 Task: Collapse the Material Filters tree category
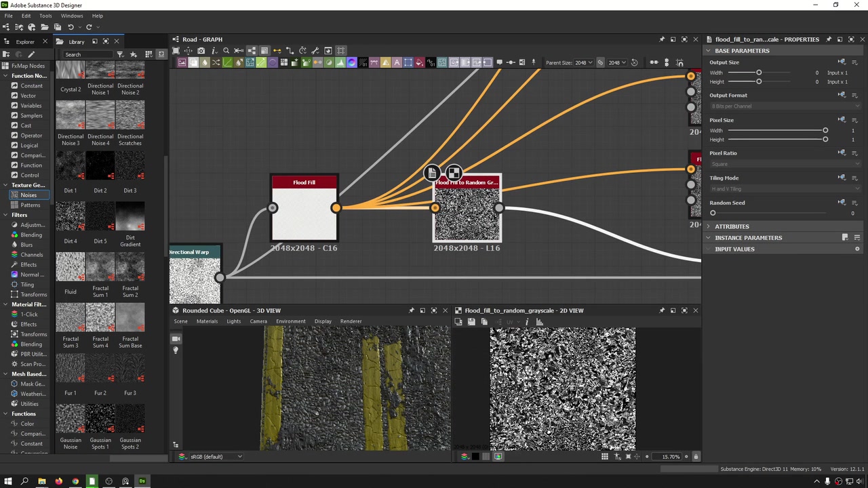5,304
